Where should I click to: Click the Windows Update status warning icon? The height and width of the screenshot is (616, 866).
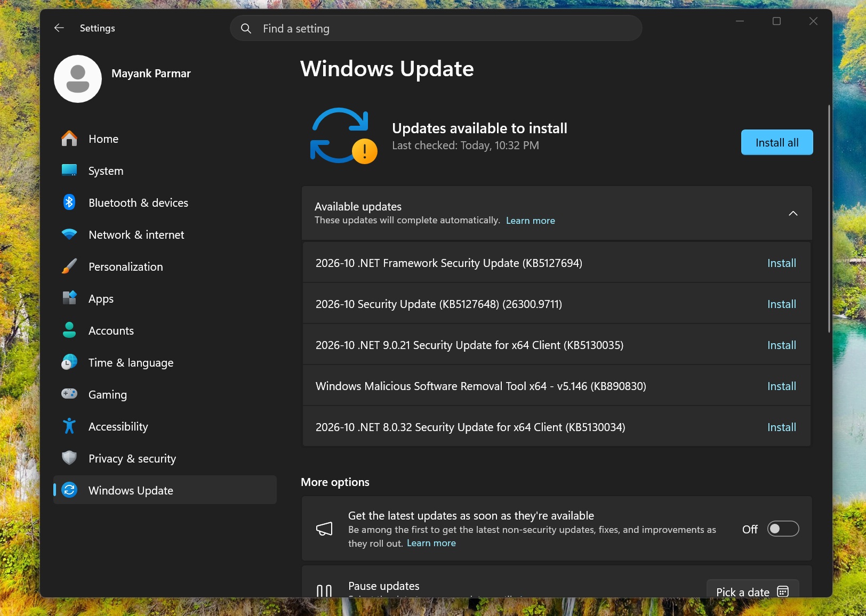tap(365, 151)
